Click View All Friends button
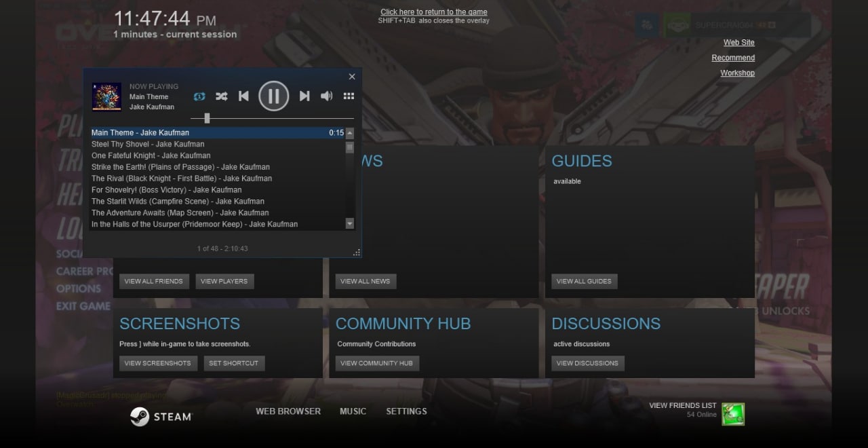This screenshot has width=868, height=448. (x=153, y=281)
